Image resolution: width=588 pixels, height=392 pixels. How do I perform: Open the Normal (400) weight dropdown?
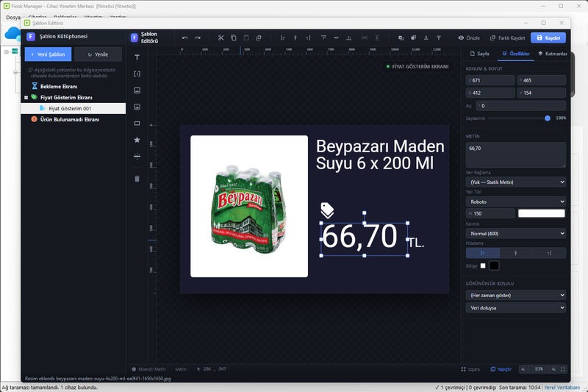(516, 233)
